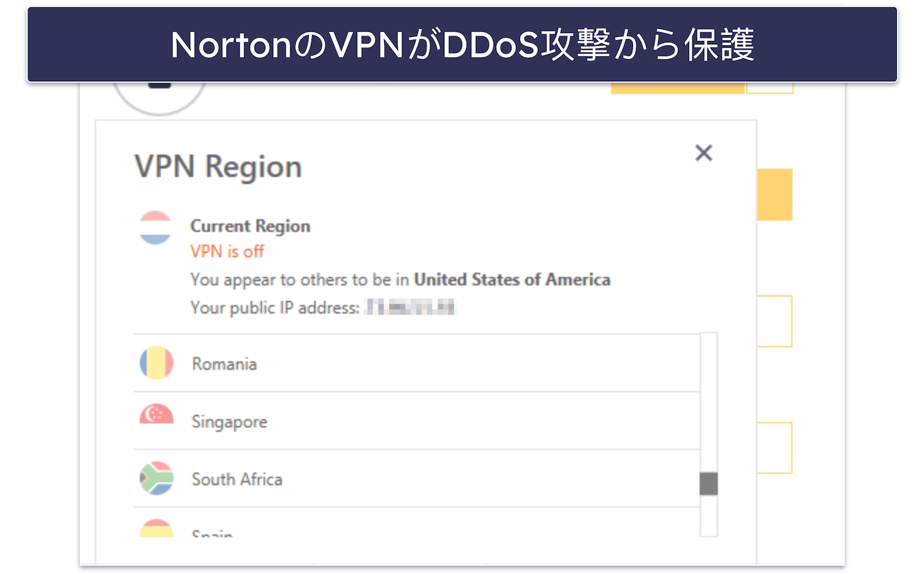Image resolution: width=924 pixels, height=574 pixels.
Task: Select Romania from the region list
Action: click(416, 363)
